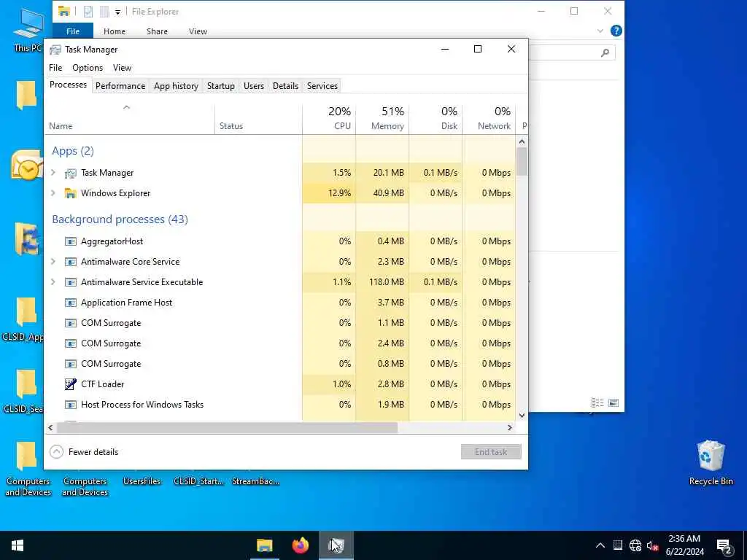Viewport: 747px width, 560px height.
Task: Sort processes by CPU column
Action: click(x=329, y=119)
